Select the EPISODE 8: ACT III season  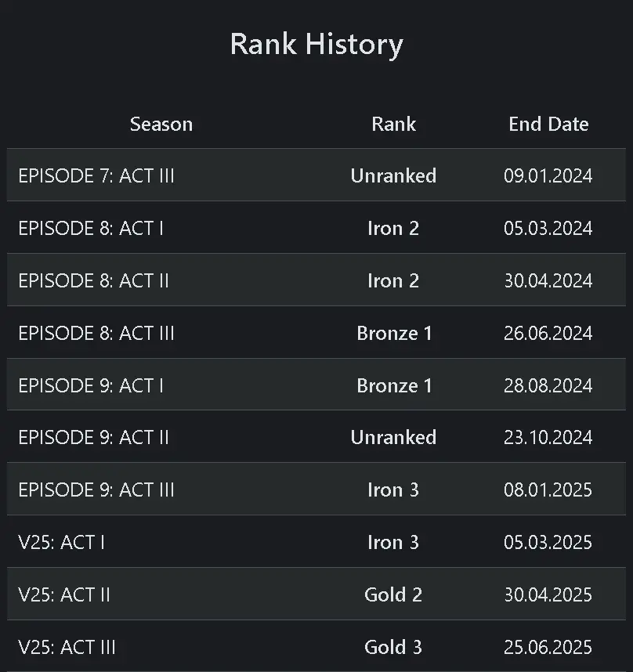point(96,333)
